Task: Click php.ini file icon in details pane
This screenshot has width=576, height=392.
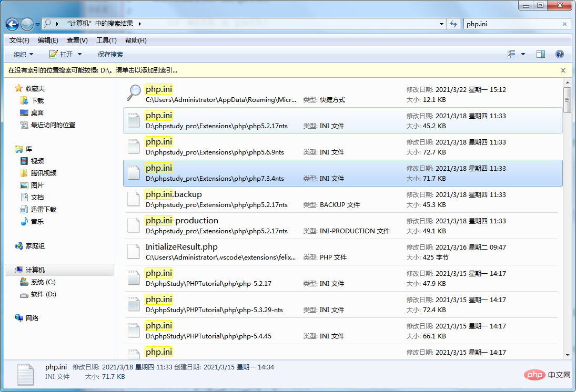Action: click(x=25, y=374)
